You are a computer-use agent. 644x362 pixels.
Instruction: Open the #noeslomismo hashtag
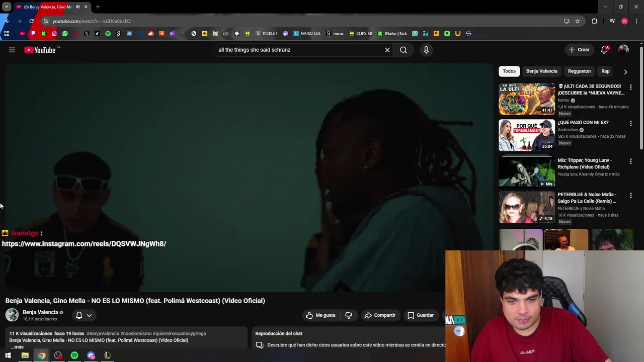coord(136,333)
